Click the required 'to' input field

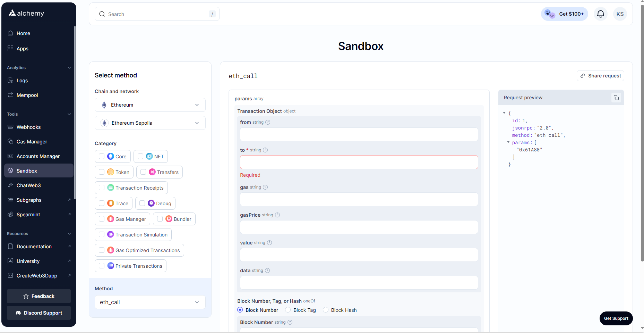click(359, 162)
